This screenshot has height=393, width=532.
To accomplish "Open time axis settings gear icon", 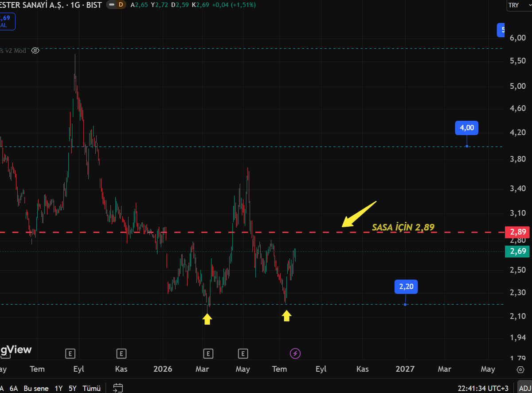I will [520, 369].
